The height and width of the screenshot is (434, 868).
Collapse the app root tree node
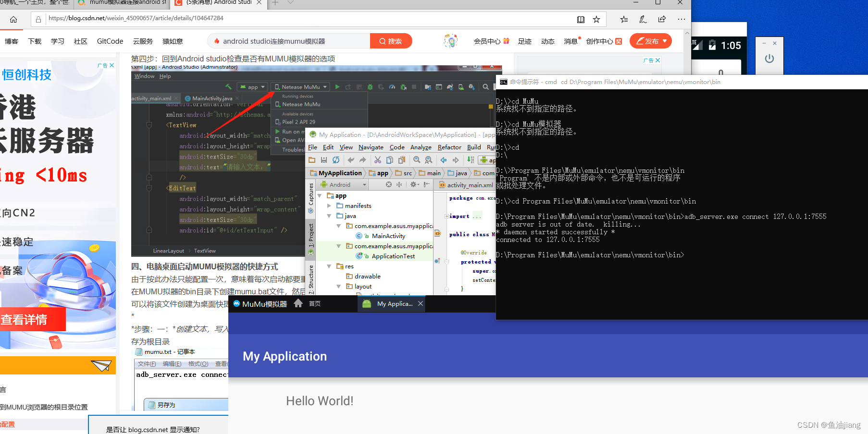pyautogui.click(x=320, y=196)
